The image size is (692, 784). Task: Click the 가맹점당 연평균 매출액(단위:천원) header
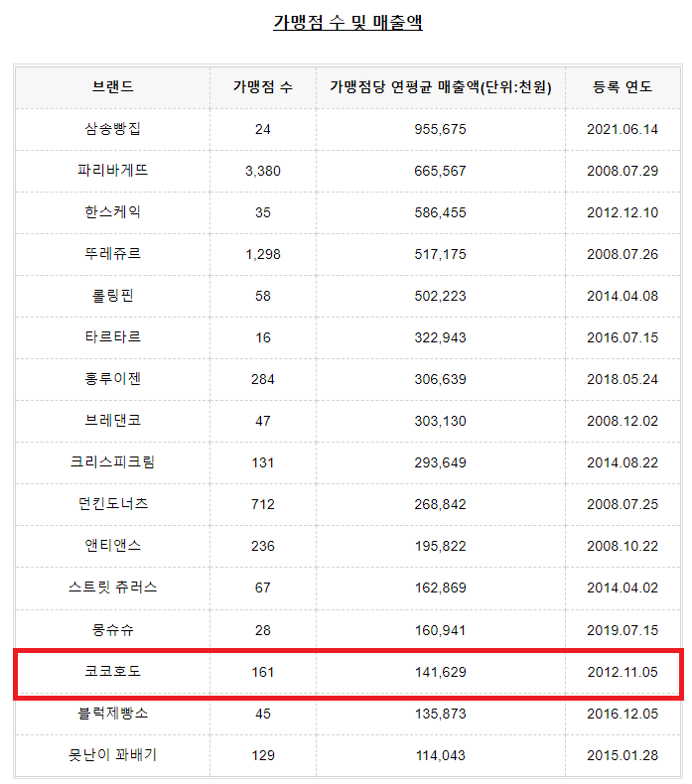pyautogui.click(x=440, y=87)
